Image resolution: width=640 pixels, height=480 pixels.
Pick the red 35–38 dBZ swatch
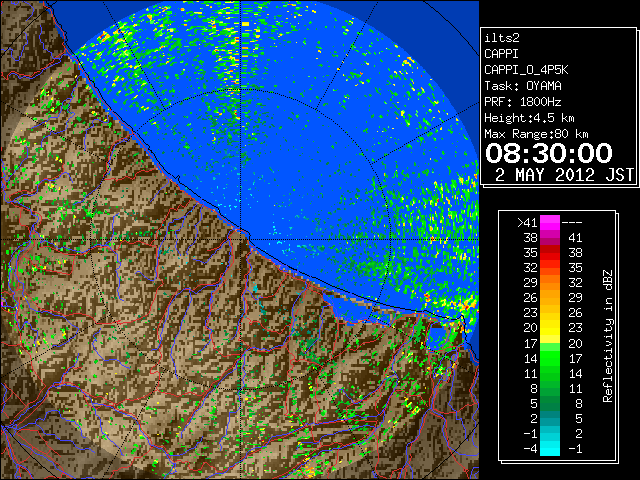[550, 253]
